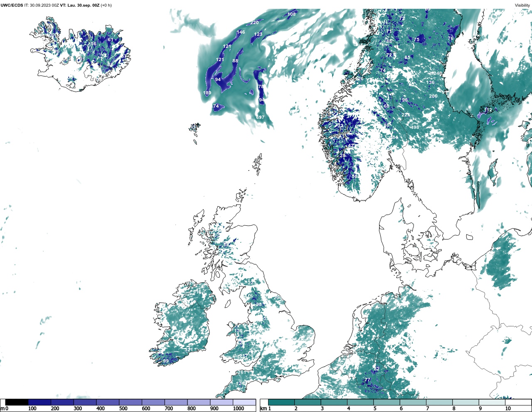Click the visibility value 85 on map
The image size is (532, 412).
click(x=407, y=57)
